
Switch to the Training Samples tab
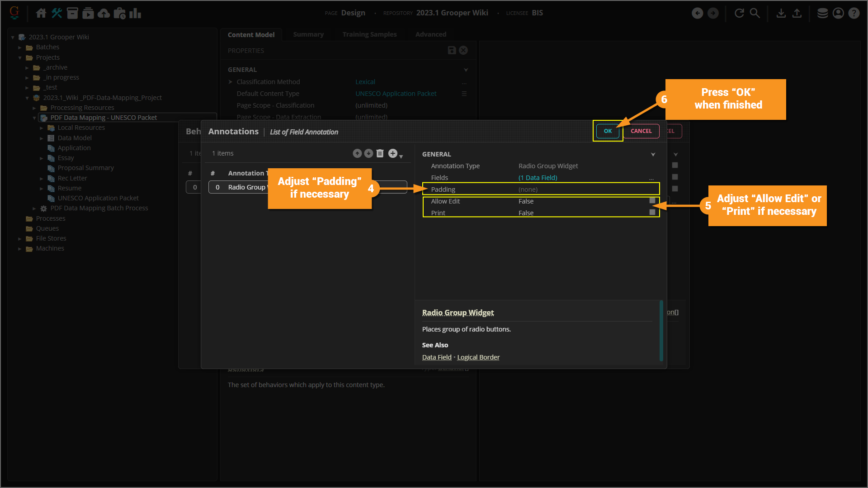(369, 34)
